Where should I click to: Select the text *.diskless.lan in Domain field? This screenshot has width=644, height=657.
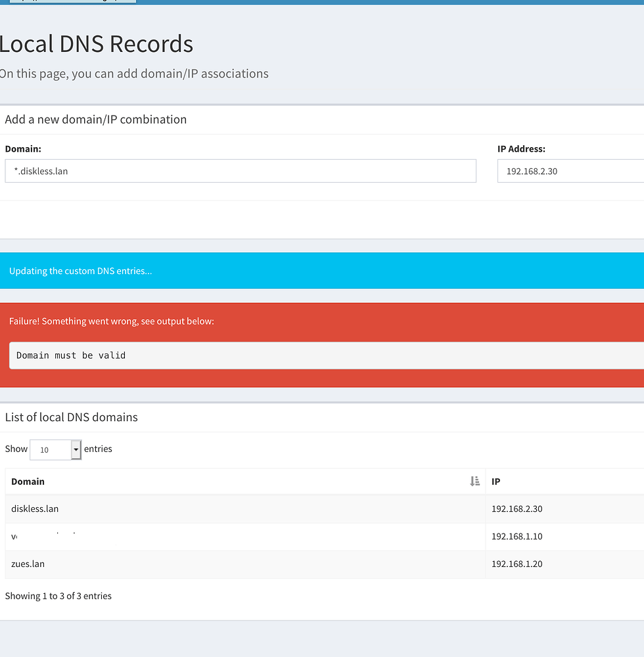click(x=39, y=171)
